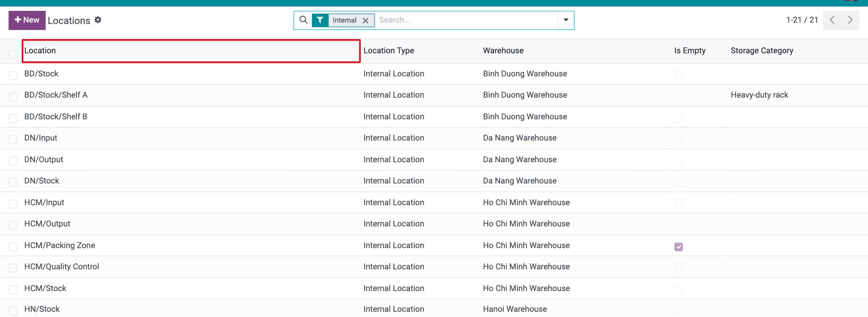Screen dimensions: 868x317
Task: Expand the search options dropdown arrow
Action: [566, 20]
